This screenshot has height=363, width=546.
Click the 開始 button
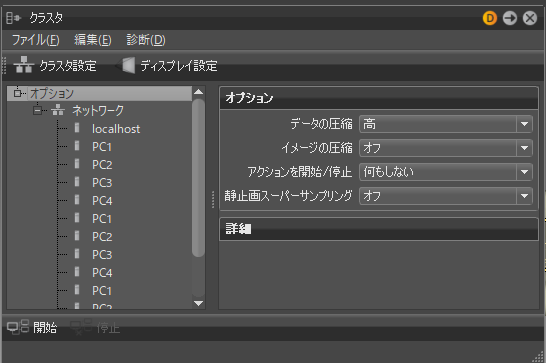tap(32, 327)
